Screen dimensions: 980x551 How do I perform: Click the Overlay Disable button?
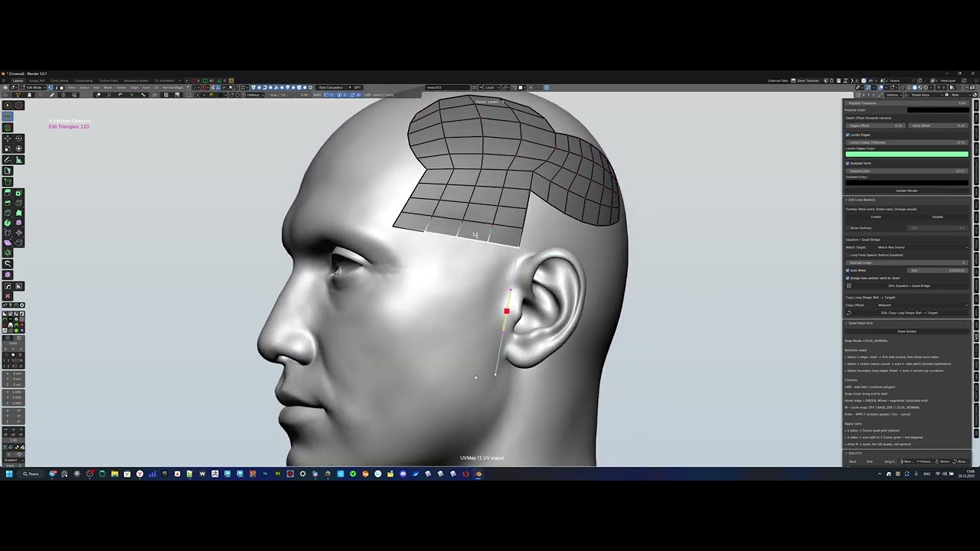pos(937,217)
